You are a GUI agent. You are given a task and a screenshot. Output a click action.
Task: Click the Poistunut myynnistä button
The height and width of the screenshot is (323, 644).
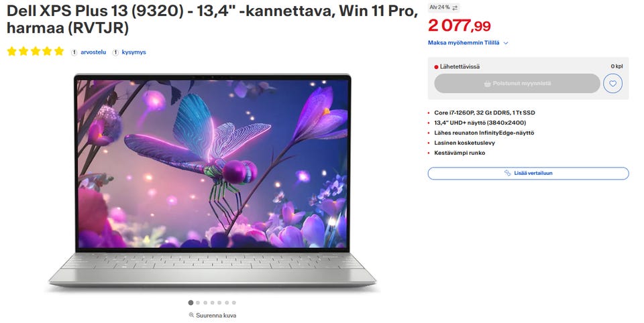coord(517,84)
